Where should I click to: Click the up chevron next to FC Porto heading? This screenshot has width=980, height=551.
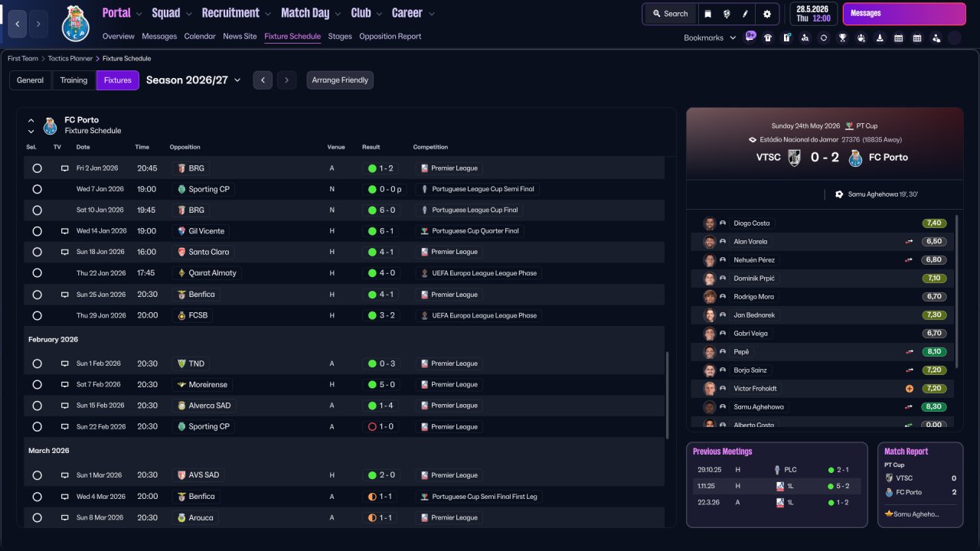[x=31, y=120]
